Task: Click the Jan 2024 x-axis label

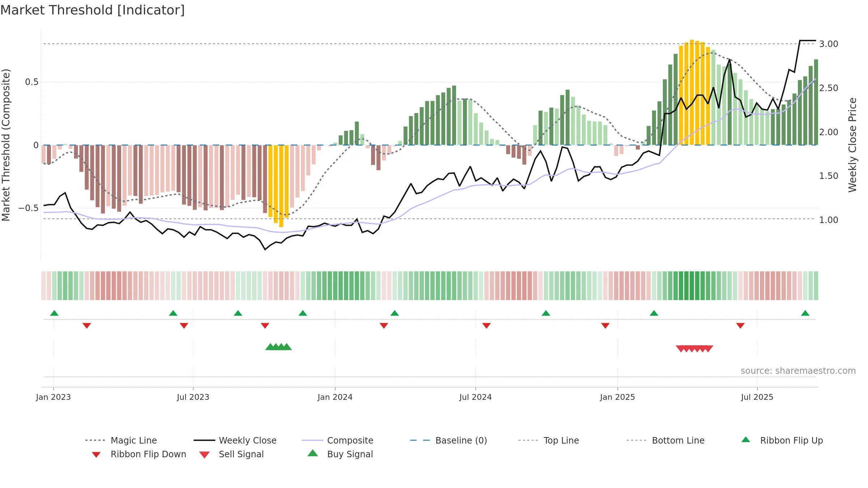Action: click(x=335, y=397)
